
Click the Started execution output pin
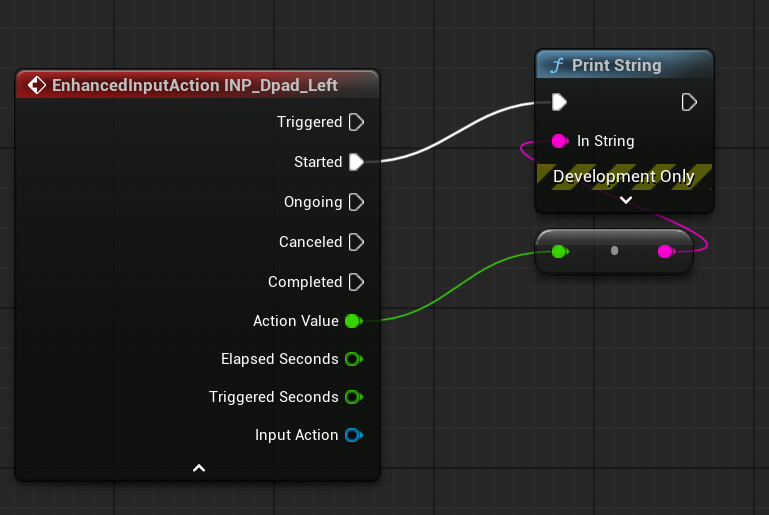(x=355, y=162)
